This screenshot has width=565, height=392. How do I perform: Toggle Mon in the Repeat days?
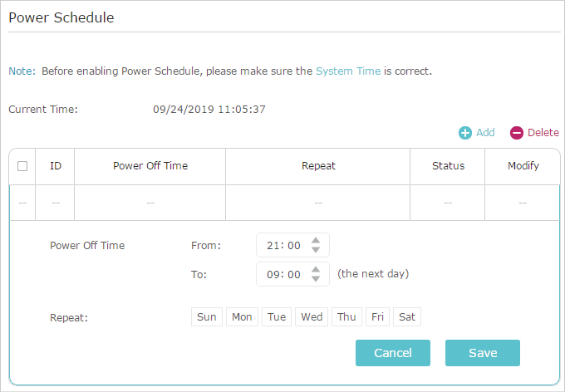pyautogui.click(x=242, y=316)
